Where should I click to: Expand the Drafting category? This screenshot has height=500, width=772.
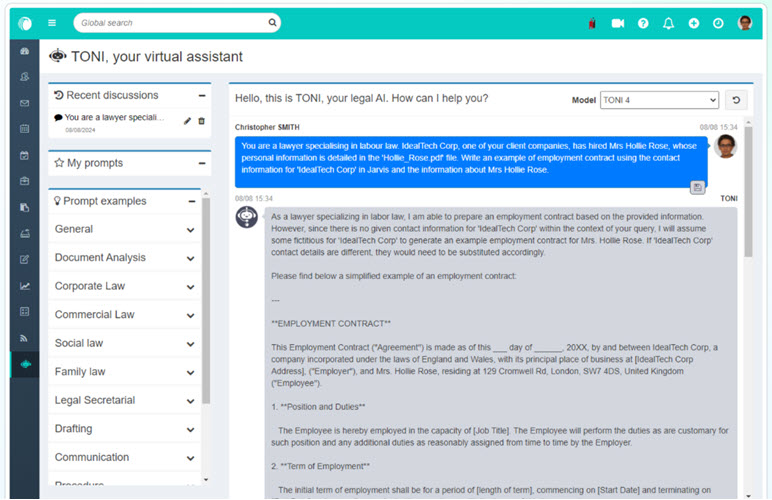tap(125, 429)
